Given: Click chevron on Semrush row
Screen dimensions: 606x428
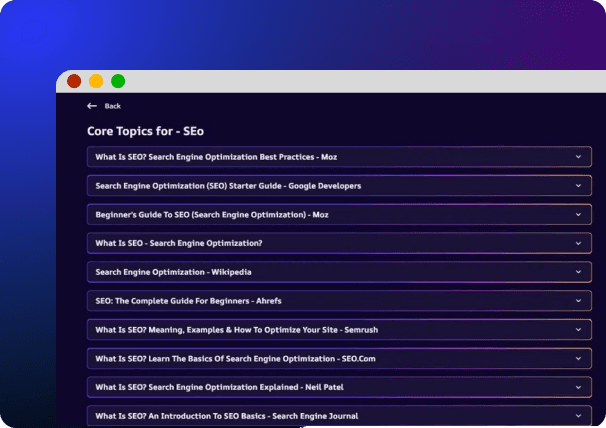Looking at the screenshot, I should 578,330.
